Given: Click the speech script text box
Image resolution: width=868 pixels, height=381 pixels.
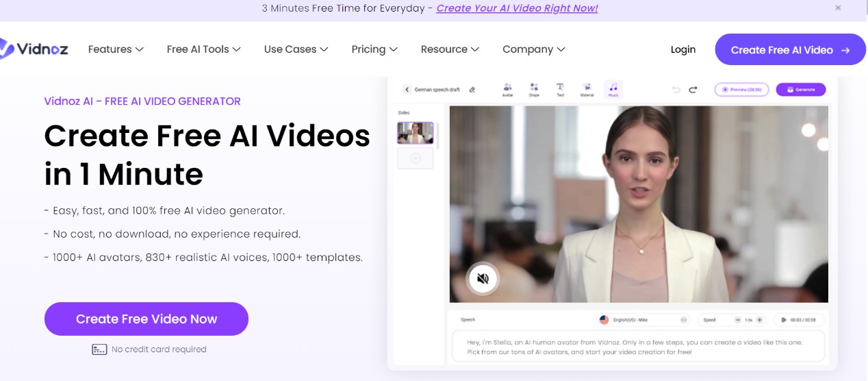Looking at the screenshot, I should pyautogui.click(x=638, y=347).
